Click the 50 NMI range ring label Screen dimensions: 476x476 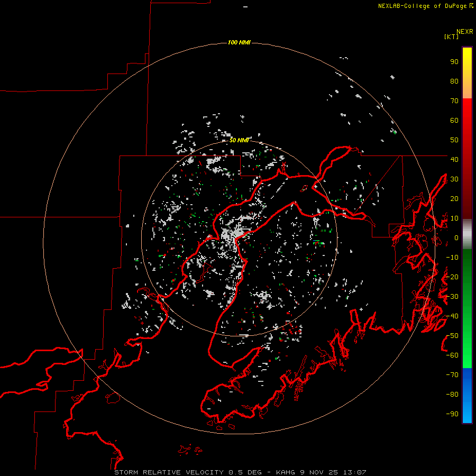point(239,140)
